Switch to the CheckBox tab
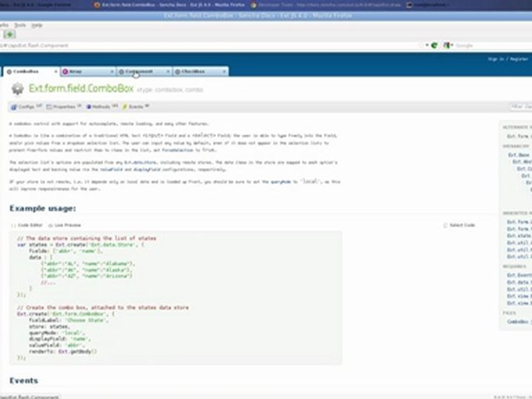This screenshot has width=532, height=399. (201, 71)
